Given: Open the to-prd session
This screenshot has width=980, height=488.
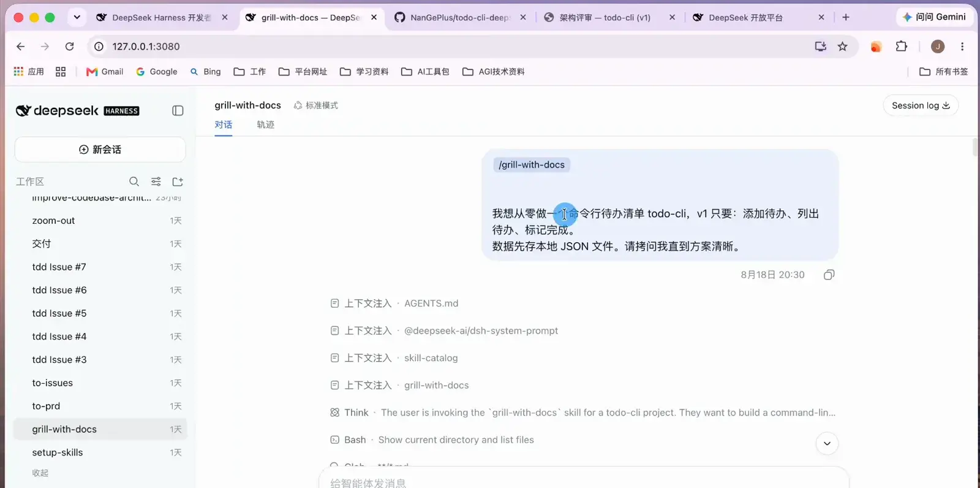Looking at the screenshot, I should 100,406.
